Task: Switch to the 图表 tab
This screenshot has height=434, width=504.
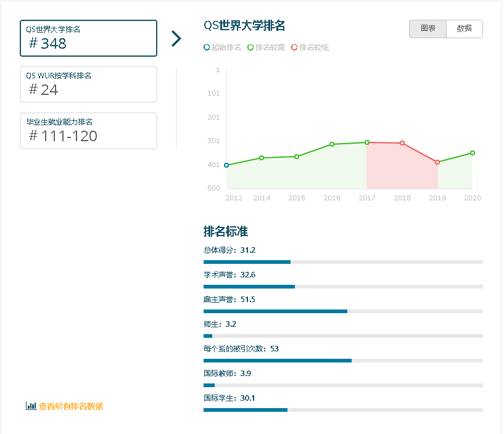Action: pyautogui.click(x=428, y=29)
